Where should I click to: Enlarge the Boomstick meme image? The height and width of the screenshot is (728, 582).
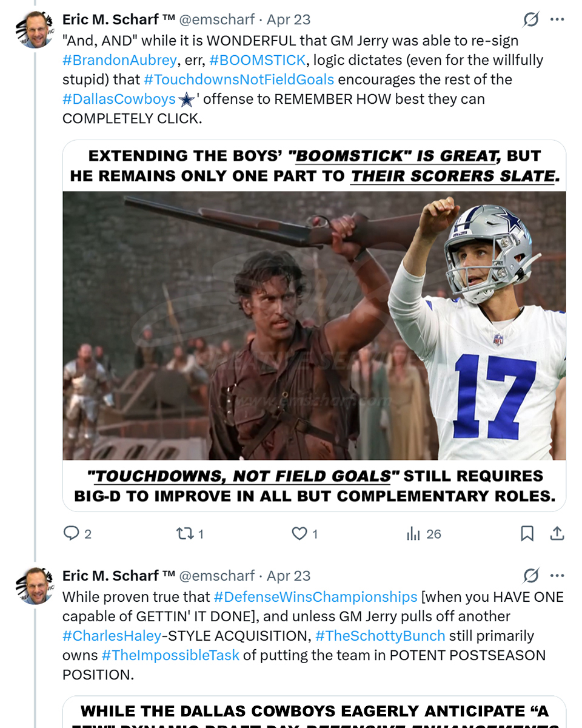pos(314,326)
